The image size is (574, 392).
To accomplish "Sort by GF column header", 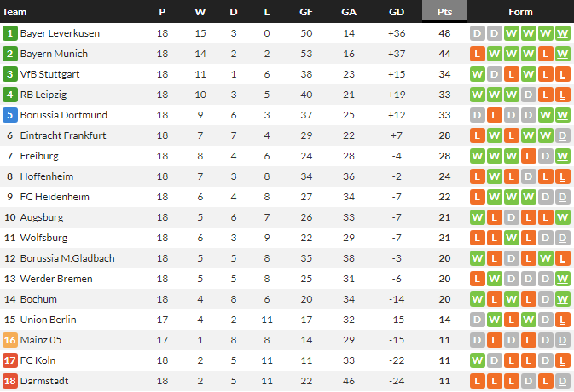I will (x=306, y=12).
